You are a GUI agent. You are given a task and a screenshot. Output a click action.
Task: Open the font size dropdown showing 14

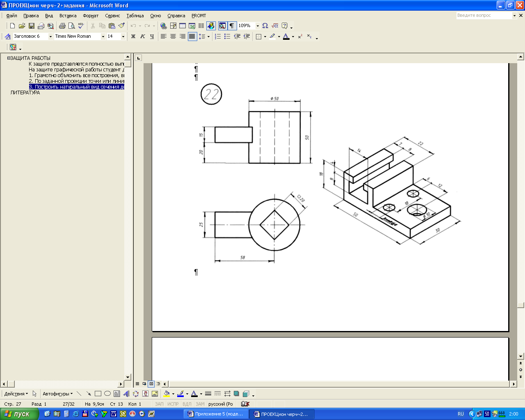click(x=123, y=37)
